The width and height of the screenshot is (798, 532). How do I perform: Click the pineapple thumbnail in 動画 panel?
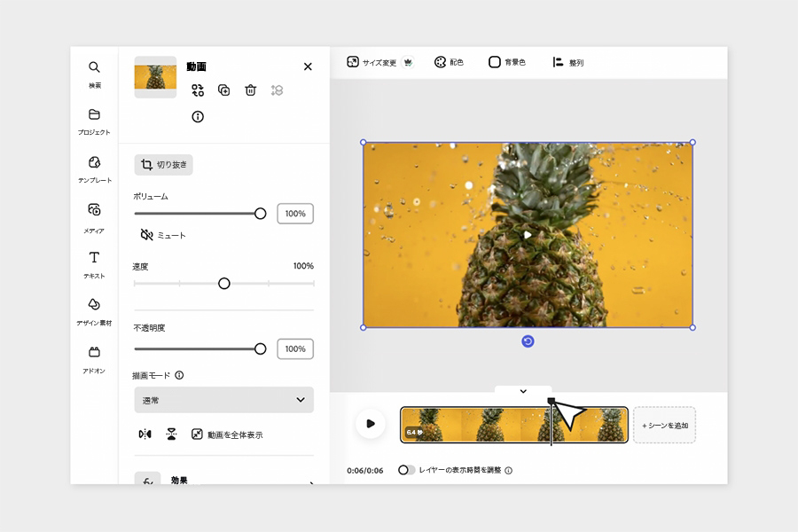155,77
